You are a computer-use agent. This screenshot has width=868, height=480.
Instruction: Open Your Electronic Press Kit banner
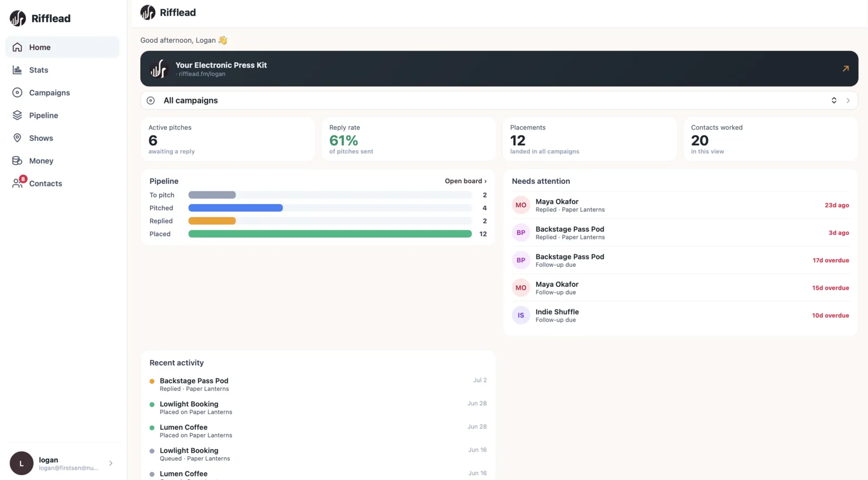coord(499,69)
